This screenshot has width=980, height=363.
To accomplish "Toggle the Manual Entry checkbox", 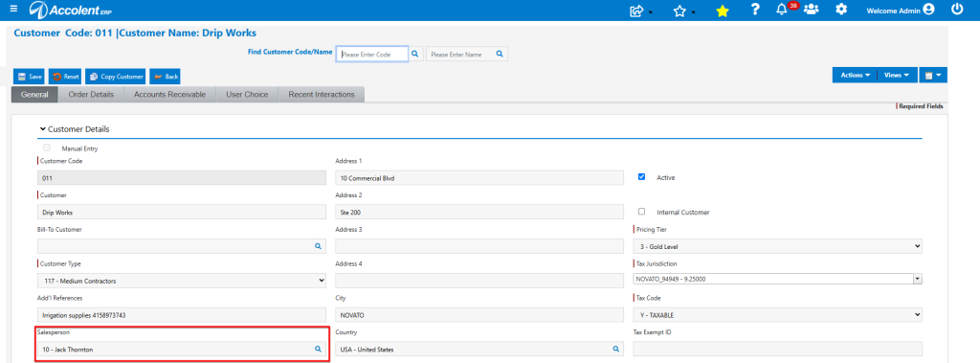I will point(47,148).
